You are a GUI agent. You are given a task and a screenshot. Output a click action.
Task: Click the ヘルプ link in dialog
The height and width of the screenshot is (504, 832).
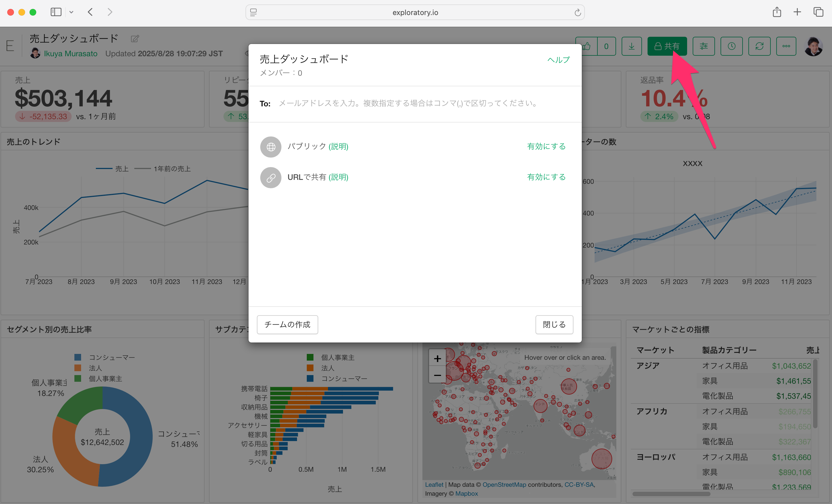pos(558,60)
